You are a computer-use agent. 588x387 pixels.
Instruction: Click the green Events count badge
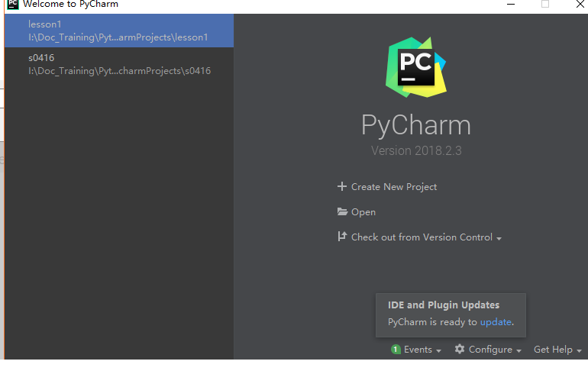(x=396, y=350)
